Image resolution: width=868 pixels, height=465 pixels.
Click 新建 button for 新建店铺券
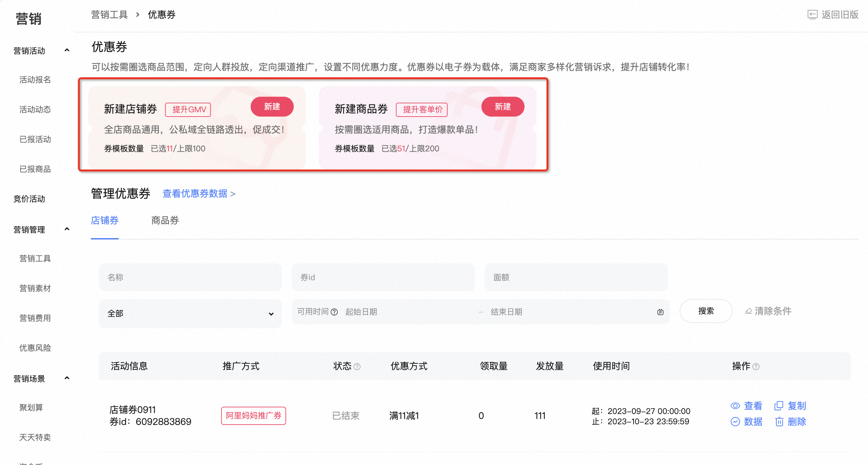(272, 107)
